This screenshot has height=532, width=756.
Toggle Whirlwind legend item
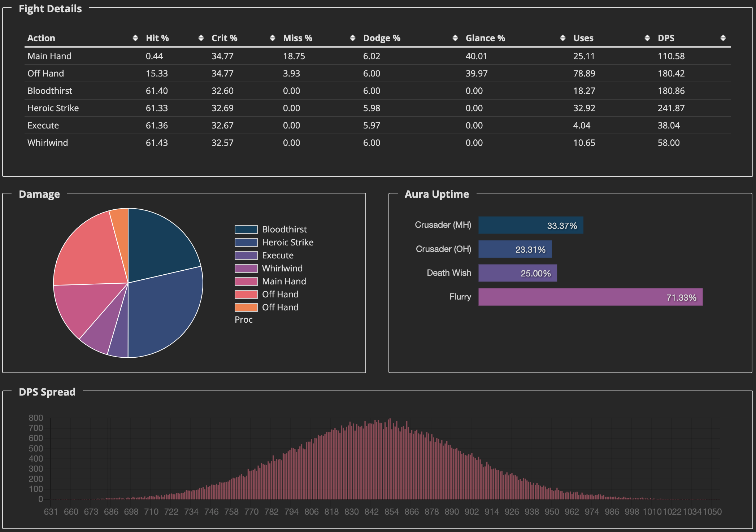(282, 269)
